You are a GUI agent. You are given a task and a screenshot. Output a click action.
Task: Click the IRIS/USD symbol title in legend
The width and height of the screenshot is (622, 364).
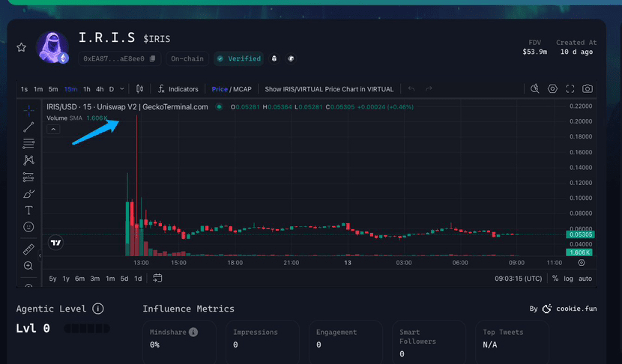(x=127, y=107)
